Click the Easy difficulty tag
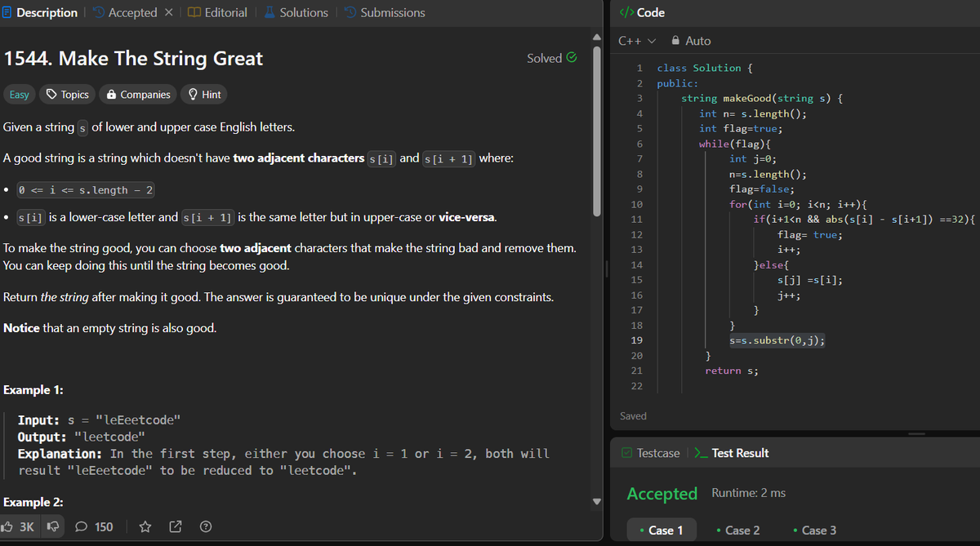Image resolution: width=980 pixels, height=546 pixels. coord(19,95)
